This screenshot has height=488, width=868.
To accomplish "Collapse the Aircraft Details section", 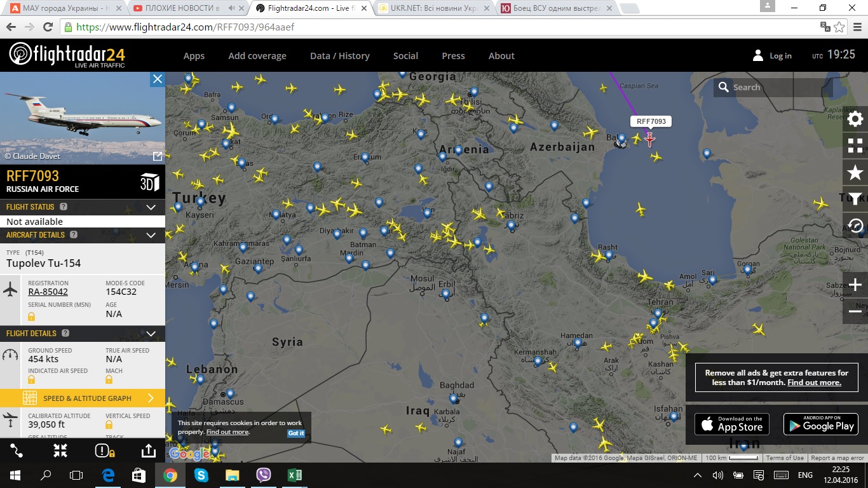I will coord(151,235).
